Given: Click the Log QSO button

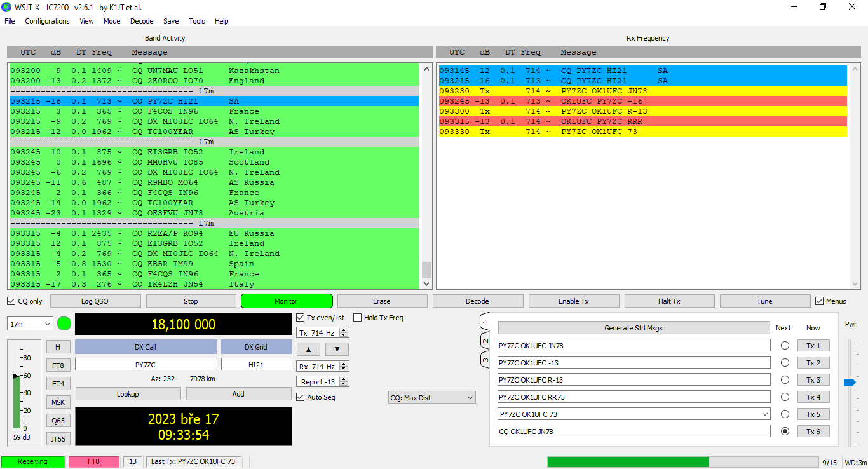Looking at the screenshot, I should pos(95,301).
